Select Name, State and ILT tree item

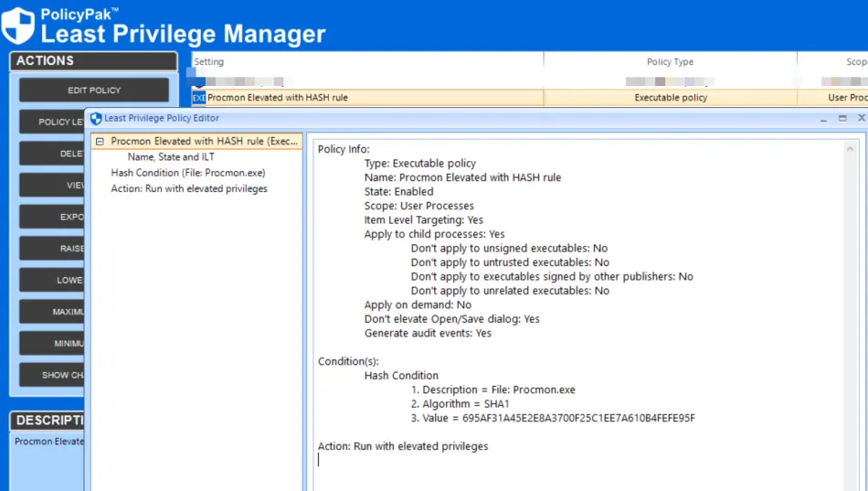(171, 157)
